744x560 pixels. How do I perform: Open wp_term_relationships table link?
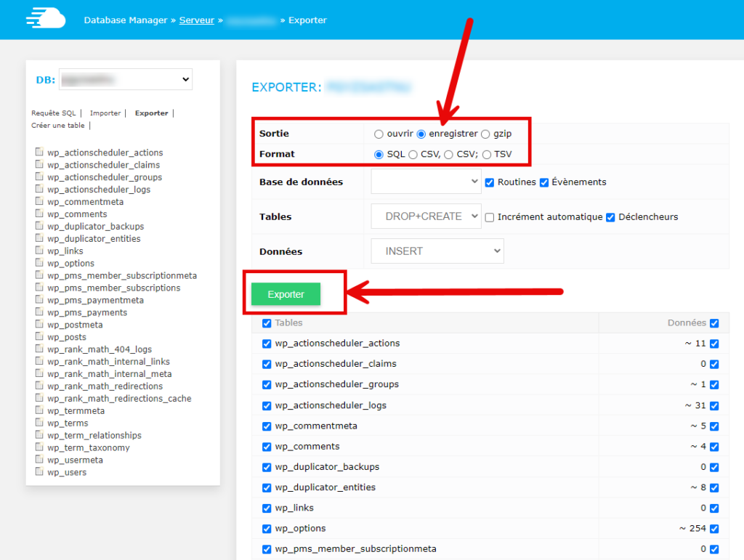94,435
